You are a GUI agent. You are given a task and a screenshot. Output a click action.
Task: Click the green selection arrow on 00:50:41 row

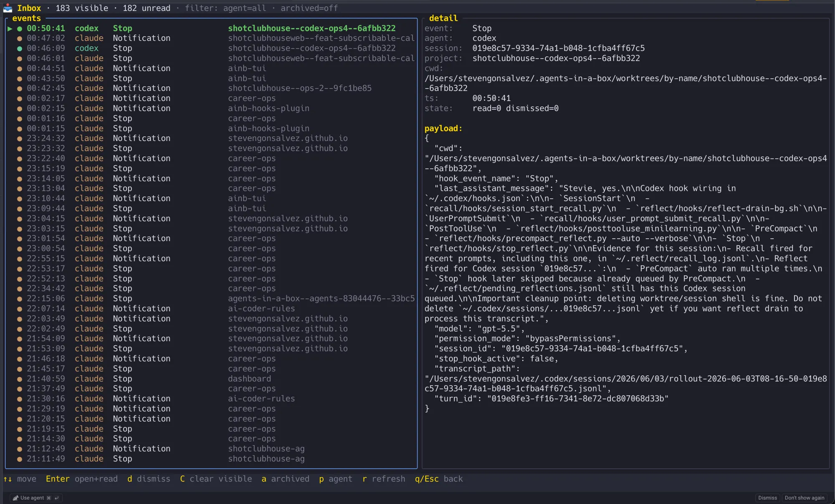tap(10, 28)
